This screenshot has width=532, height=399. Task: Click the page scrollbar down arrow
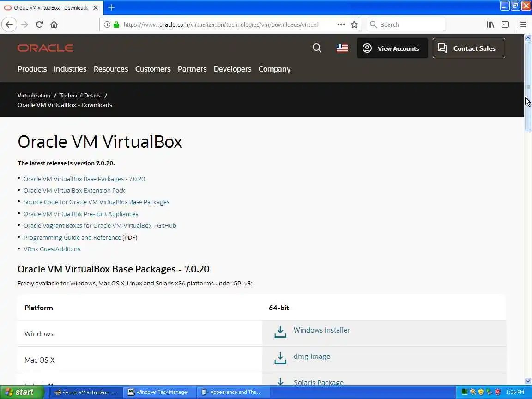(528, 381)
